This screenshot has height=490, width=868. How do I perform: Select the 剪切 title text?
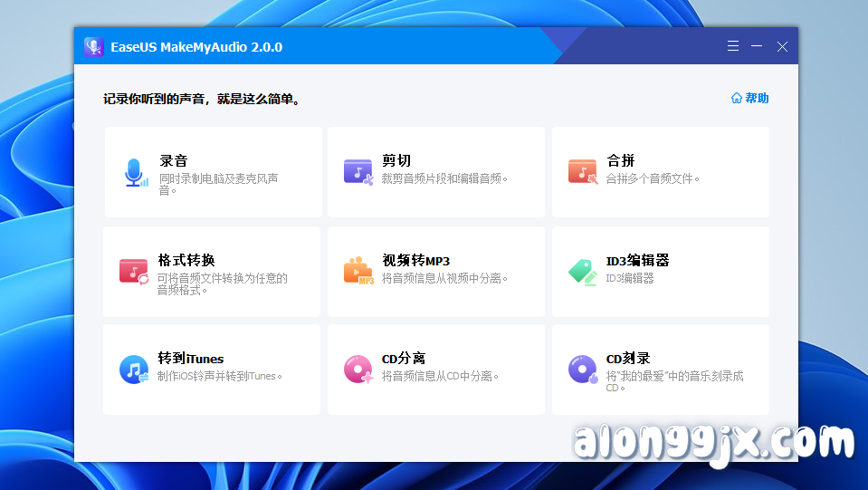click(396, 160)
